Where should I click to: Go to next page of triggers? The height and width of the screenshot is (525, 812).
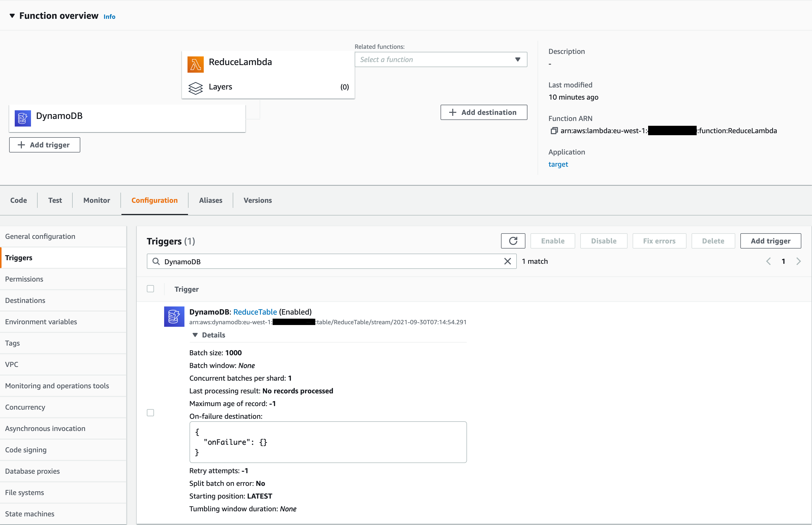(x=798, y=261)
